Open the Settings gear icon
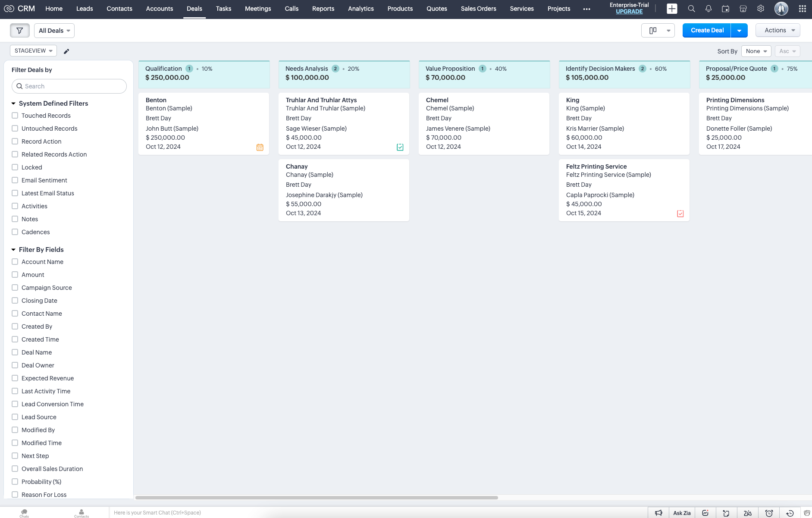The image size is (812, 518). pos(761,9)
